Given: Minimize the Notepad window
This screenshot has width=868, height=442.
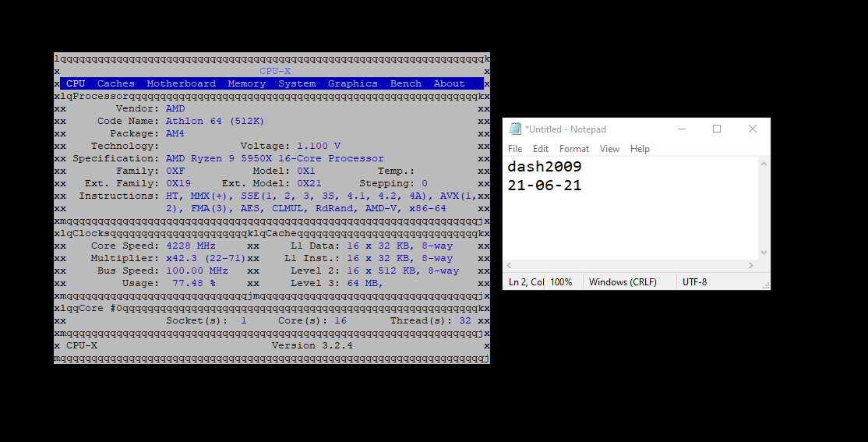Looking at the screenshot, I should (681, 129).
